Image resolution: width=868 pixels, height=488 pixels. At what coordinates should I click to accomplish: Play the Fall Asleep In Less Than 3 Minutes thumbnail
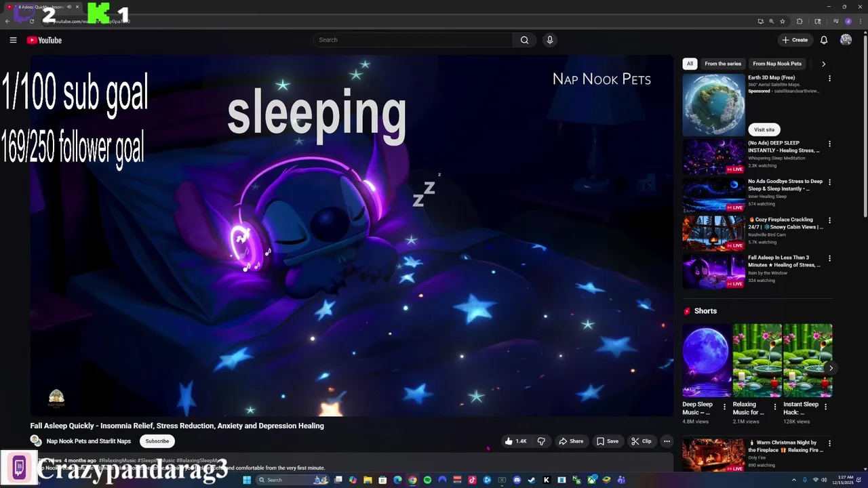713,271
